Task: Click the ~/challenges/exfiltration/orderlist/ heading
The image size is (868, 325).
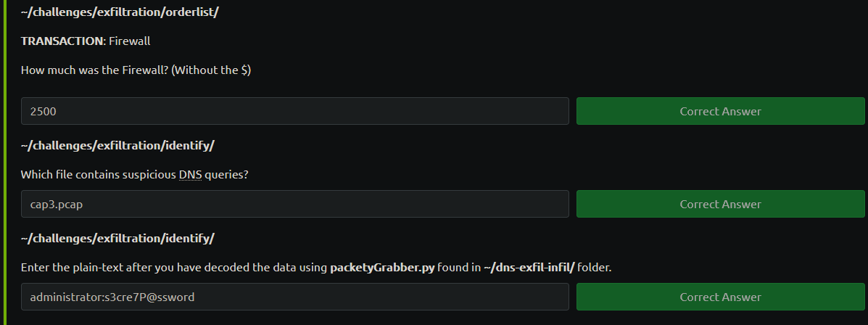Action: click(120, 12)
